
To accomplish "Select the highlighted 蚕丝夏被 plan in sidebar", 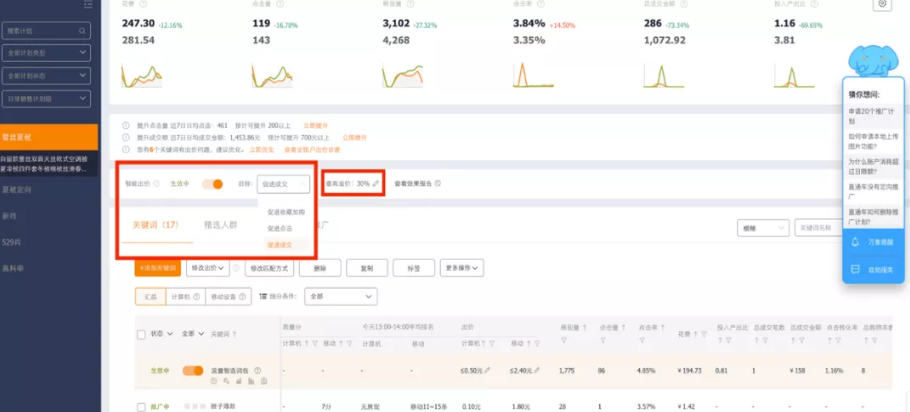I will click(x=49, y=137).
